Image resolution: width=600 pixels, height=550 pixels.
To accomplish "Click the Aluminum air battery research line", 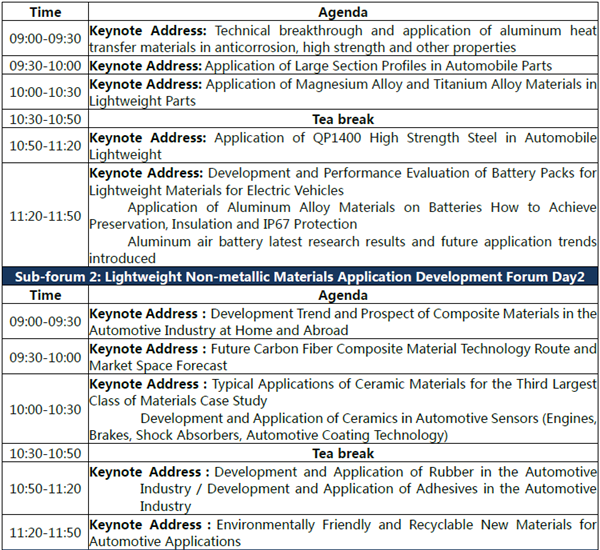I will tap(362, 242).
